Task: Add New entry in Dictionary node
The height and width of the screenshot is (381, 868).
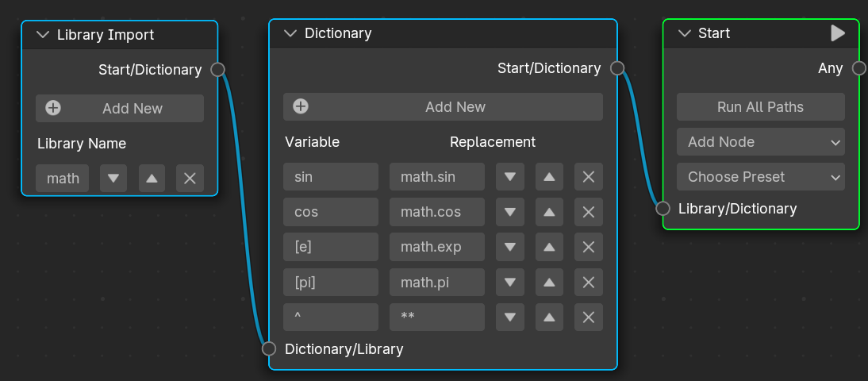Action: click(443, 107)
